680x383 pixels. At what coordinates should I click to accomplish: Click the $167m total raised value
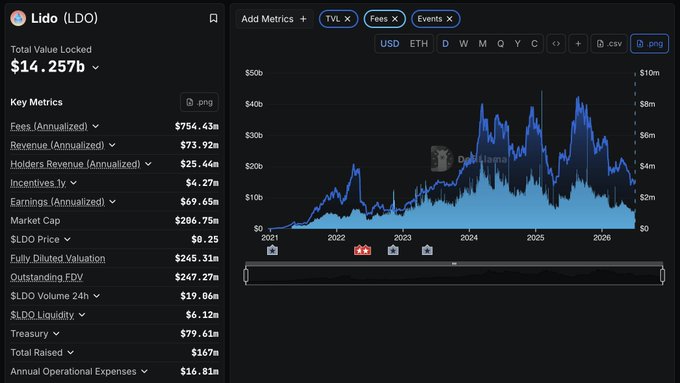(205, 353)
